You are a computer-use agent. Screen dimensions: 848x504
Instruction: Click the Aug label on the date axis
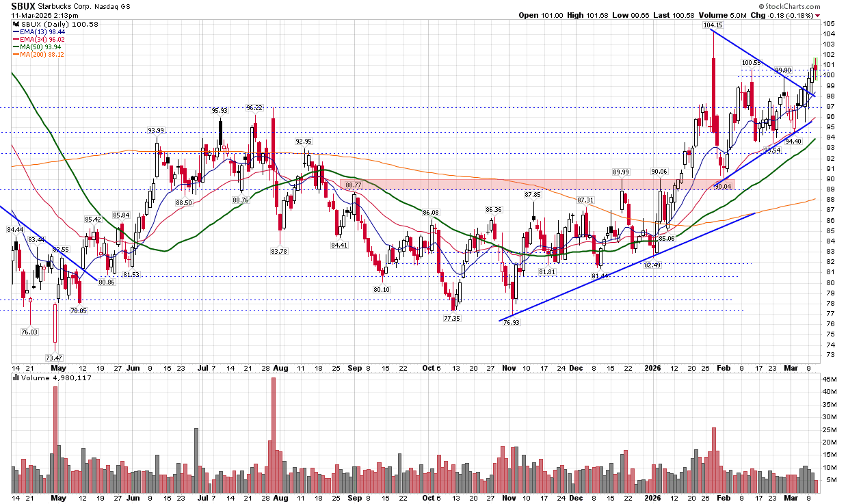click(x=280, y=367)
